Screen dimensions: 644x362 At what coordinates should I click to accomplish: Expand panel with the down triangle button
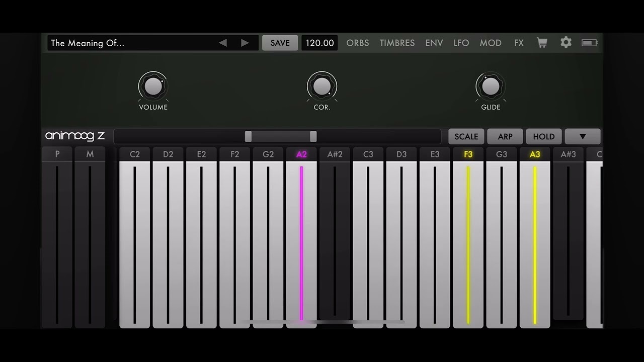583,136
